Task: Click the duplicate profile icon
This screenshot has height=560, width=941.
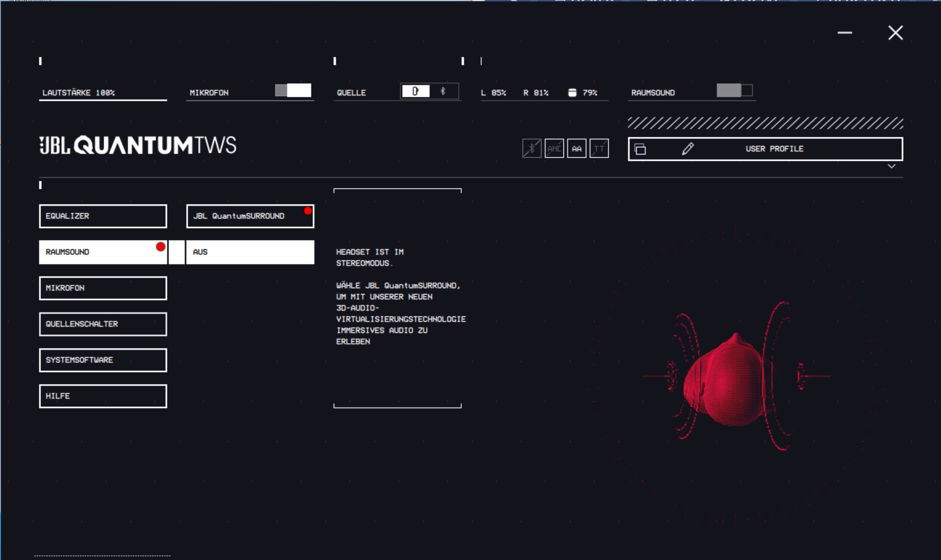Action: click(640, 149)
